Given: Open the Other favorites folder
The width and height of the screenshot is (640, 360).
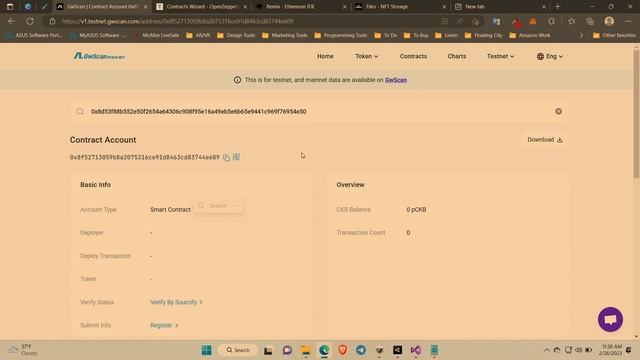Looking at the screenshot, I should click(x=614, y=36).
